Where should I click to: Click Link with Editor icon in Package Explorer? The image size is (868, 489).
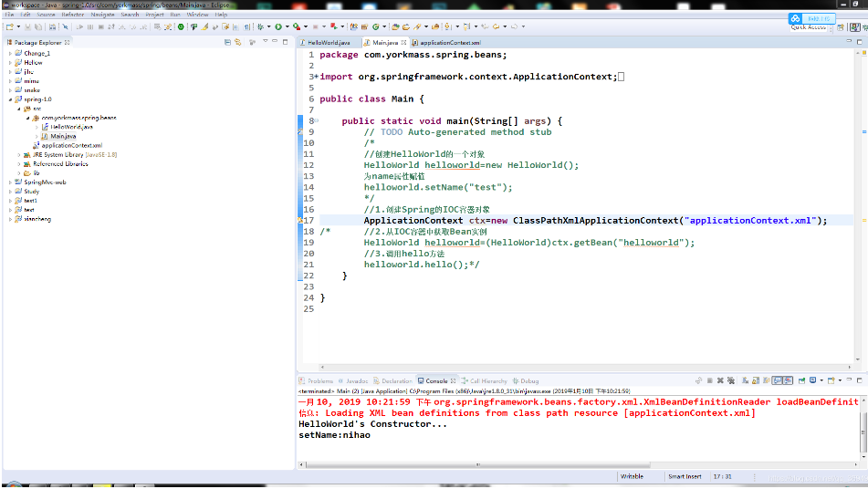237,43
